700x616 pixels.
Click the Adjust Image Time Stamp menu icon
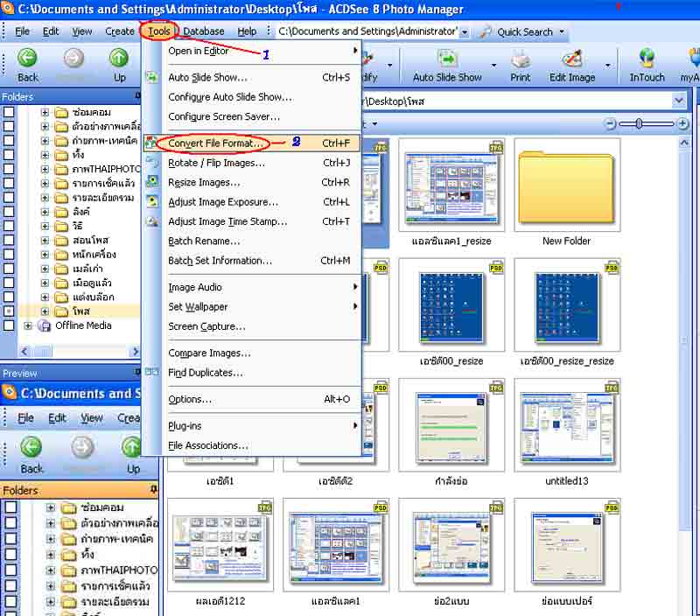click(152, 221)
